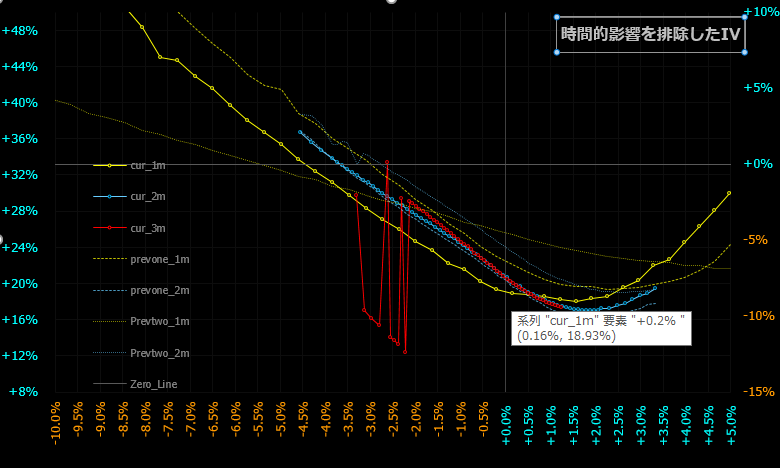Click the +5% right axis label
The width and height of the screenshot is (780, 468).
point(758,88)
